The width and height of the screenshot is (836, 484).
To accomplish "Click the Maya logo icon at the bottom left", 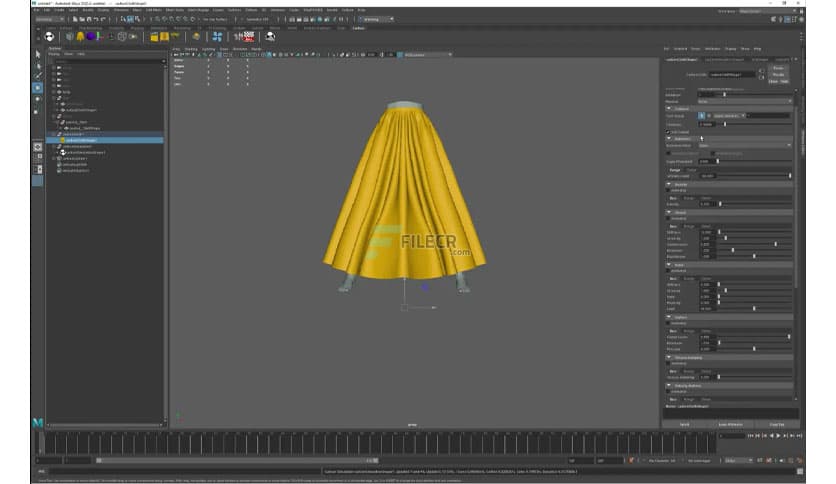I will point(37,423).
